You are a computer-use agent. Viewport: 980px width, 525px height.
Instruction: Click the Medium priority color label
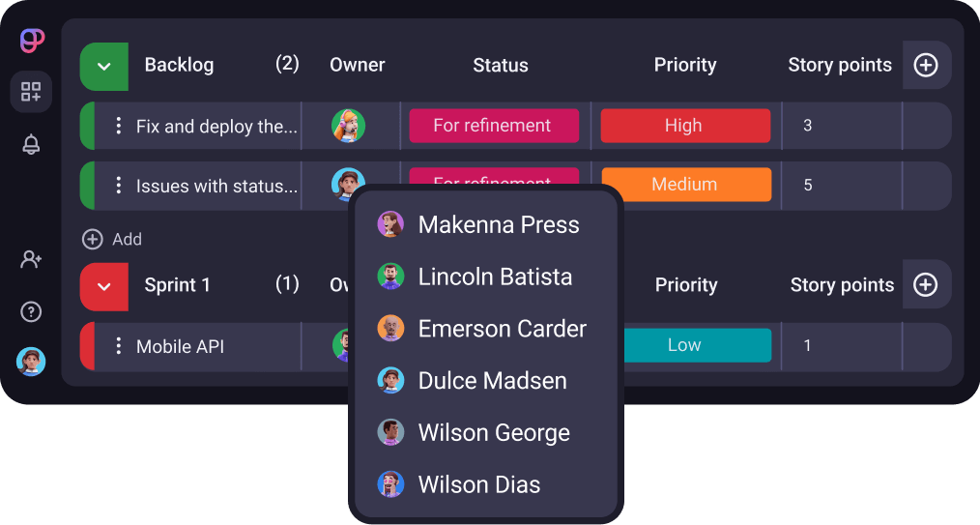click(x=685, y=185)
